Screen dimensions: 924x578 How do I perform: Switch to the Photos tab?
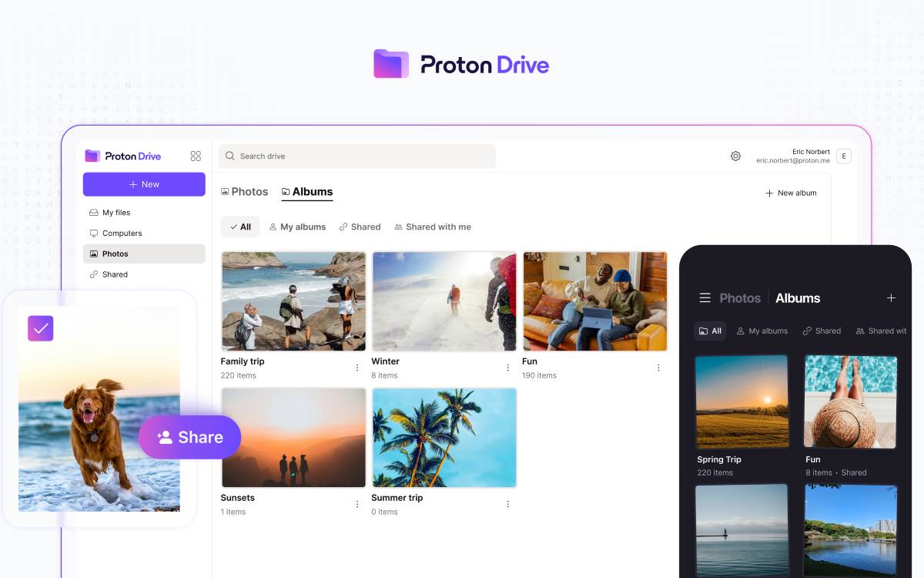pos(244,191)
